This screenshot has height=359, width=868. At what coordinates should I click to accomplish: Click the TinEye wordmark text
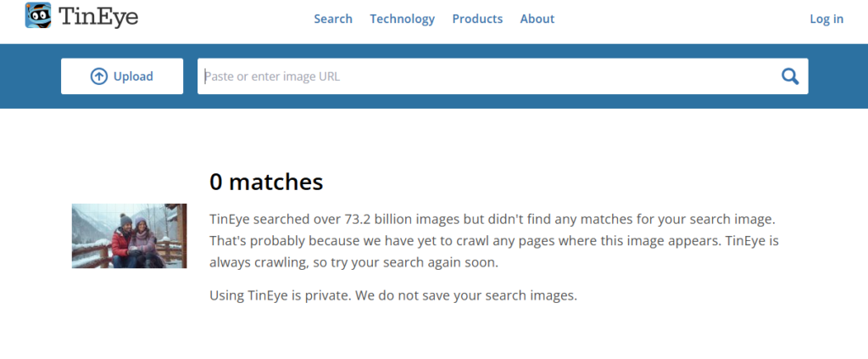point(97,17)
